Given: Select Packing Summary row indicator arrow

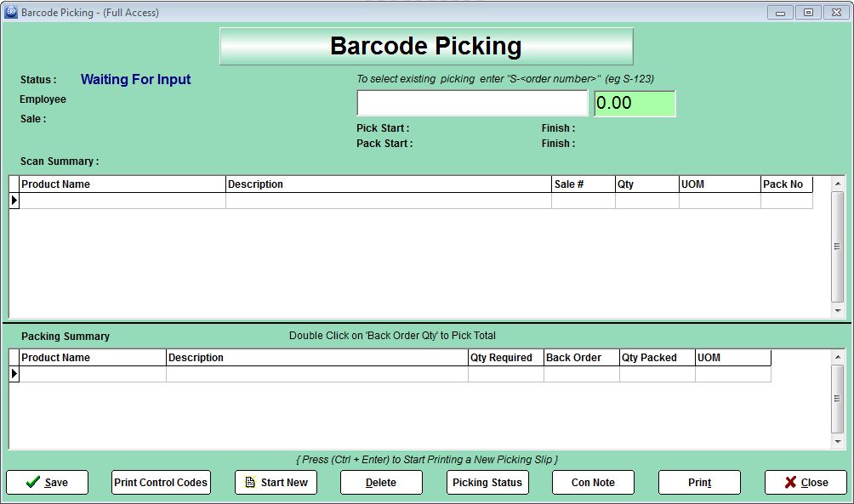Looking at the screenshot, I should tap(14, 374).
